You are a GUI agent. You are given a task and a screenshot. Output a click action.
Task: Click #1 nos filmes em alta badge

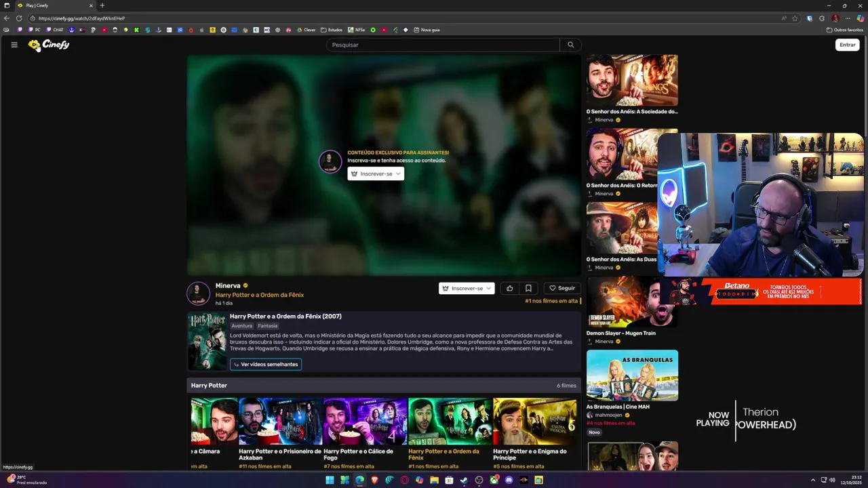pyautogui.click(x=551, y=301)
